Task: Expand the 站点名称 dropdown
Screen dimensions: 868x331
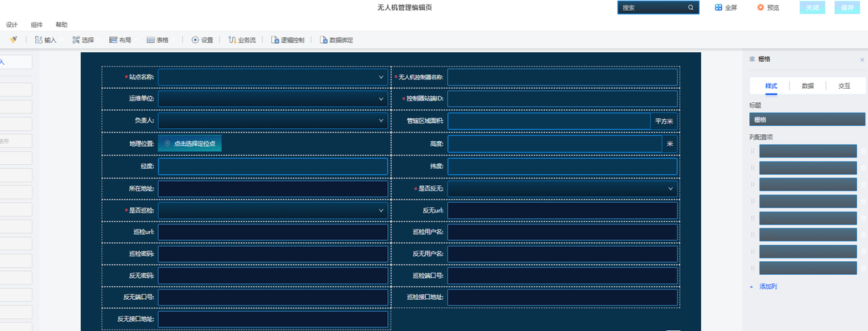Action: click(273, 77)
